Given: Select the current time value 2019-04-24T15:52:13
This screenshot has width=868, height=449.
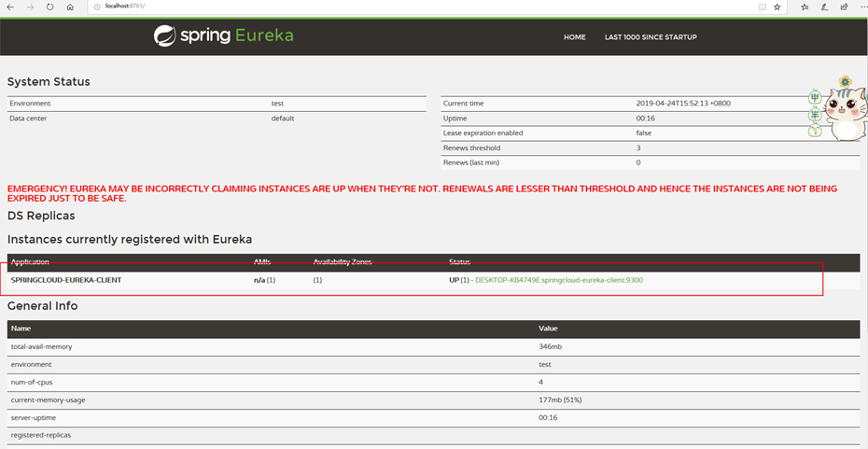Looking at the screenshot, I should [x=684, y=104].
